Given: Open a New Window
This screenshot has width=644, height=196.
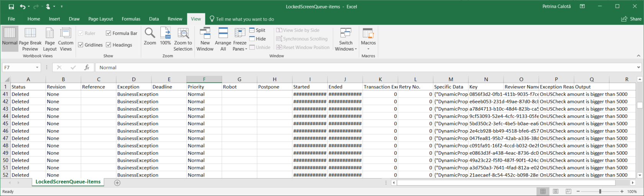Looking at the screenshot, I should pos(205,39).
